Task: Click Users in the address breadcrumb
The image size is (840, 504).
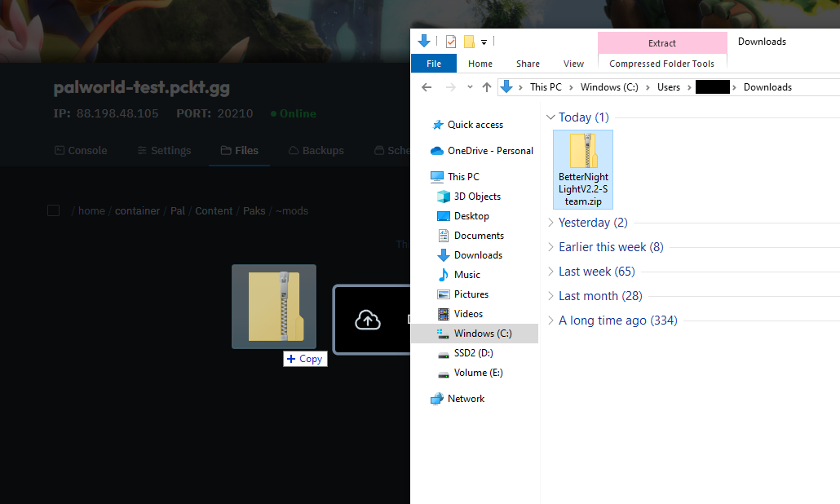Action: (669, 87)
